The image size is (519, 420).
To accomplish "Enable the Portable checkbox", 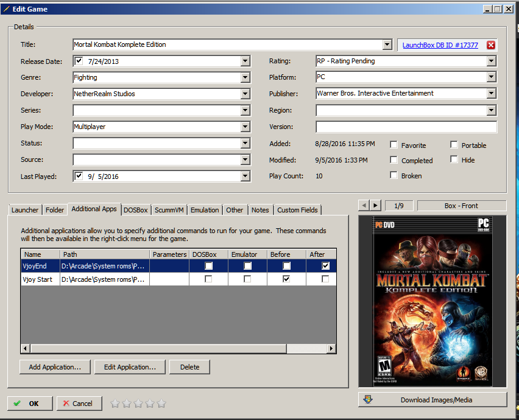I will (454, 145).
